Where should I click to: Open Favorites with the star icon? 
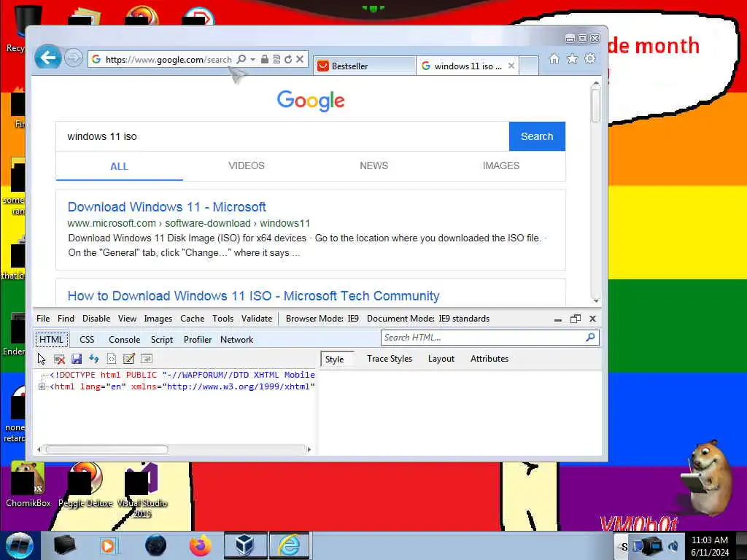tap(572, 58)
